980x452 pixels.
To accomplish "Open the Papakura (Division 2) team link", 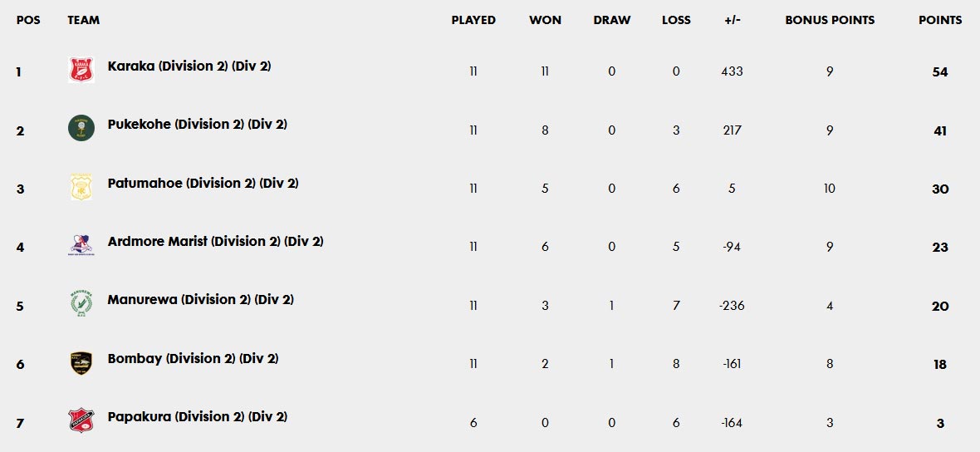I will coord(197,417).
